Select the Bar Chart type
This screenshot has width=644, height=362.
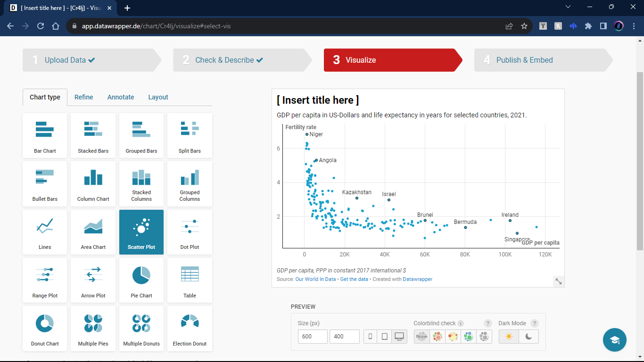[x=45, y=135]
